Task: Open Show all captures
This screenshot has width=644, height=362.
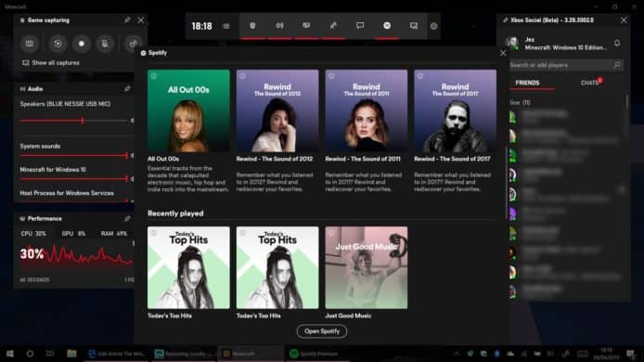Action: [x=51, y=63]
